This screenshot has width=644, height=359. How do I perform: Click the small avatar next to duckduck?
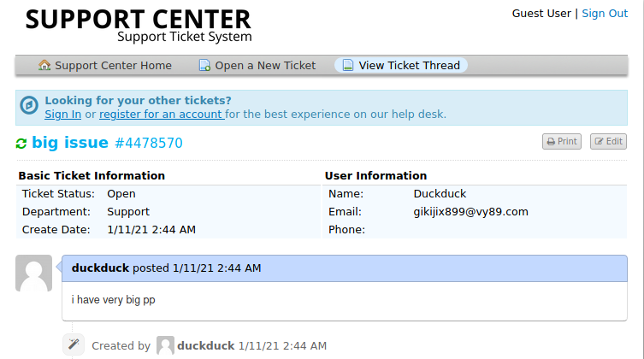coord(166,345)
